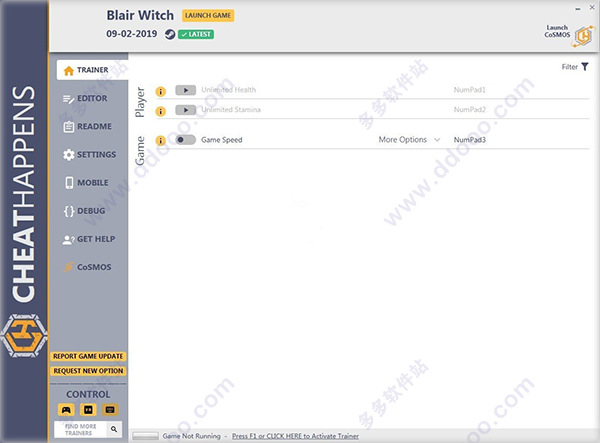Click the middle Control panel icon
Viewport: 600px width, 443px height.
click(88, 410)
